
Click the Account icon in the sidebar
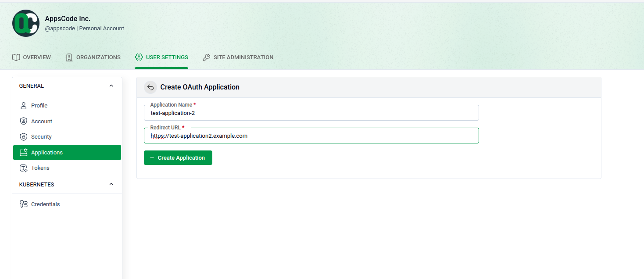click(x=23, y=121)
